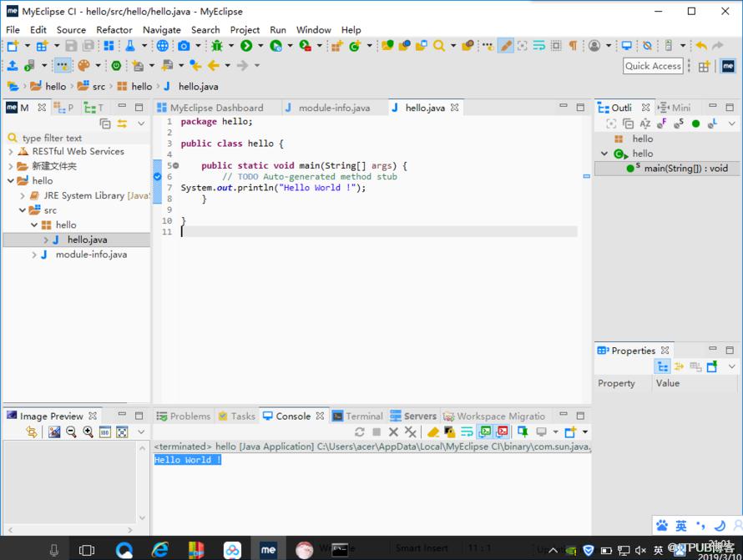Expand JRE System Library node
This screenshot has width=743, height=560.
[x=23, y=195]
